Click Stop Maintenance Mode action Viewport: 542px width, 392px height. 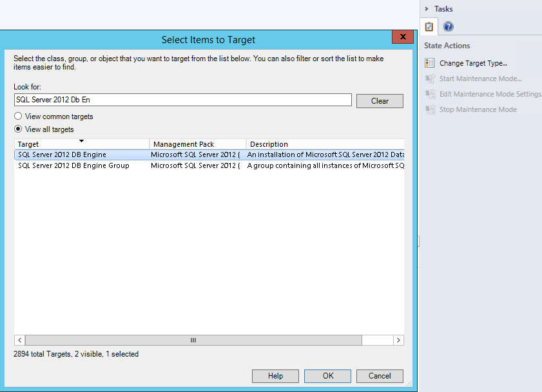pyautogui.click(x=478, y=109)
